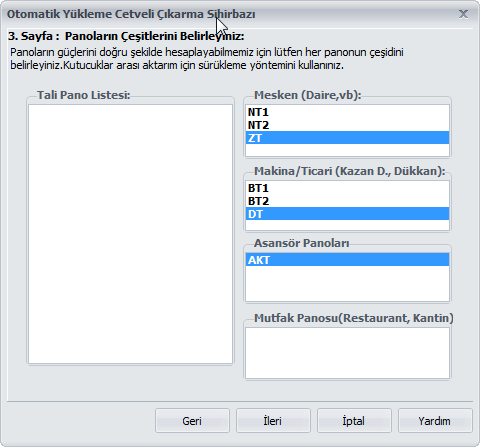This screenshot has width=480, height=447.
Task: Select AKT in Asansör Panoları list
Action: pyautogui.click(x=347, y=260)
